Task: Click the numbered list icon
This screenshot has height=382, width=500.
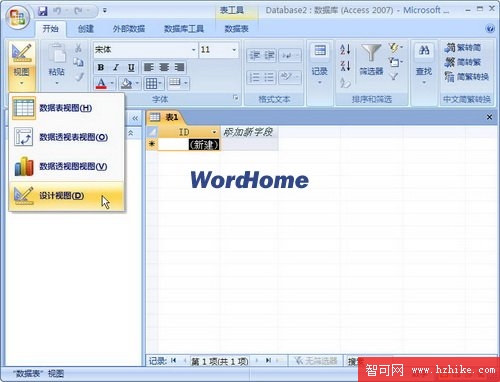Action: click(x=255, y=77)
